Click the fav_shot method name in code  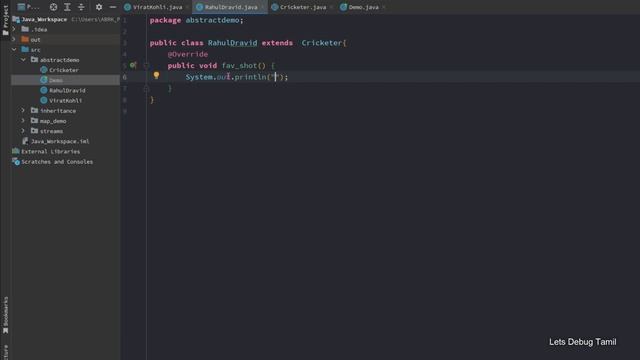[239, 66]
